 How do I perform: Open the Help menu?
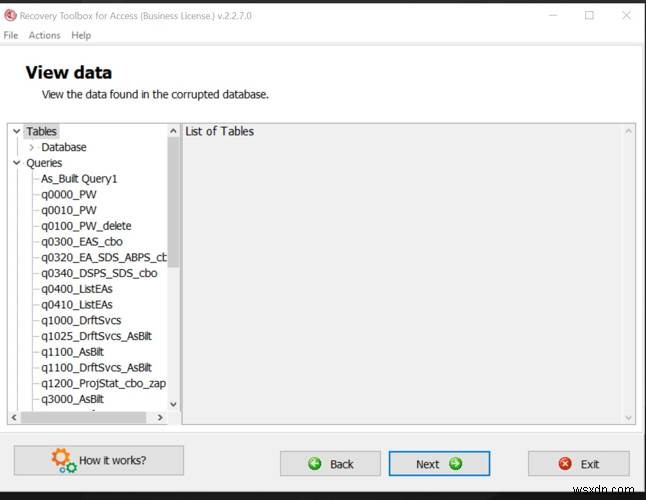(x=81, y=35)
